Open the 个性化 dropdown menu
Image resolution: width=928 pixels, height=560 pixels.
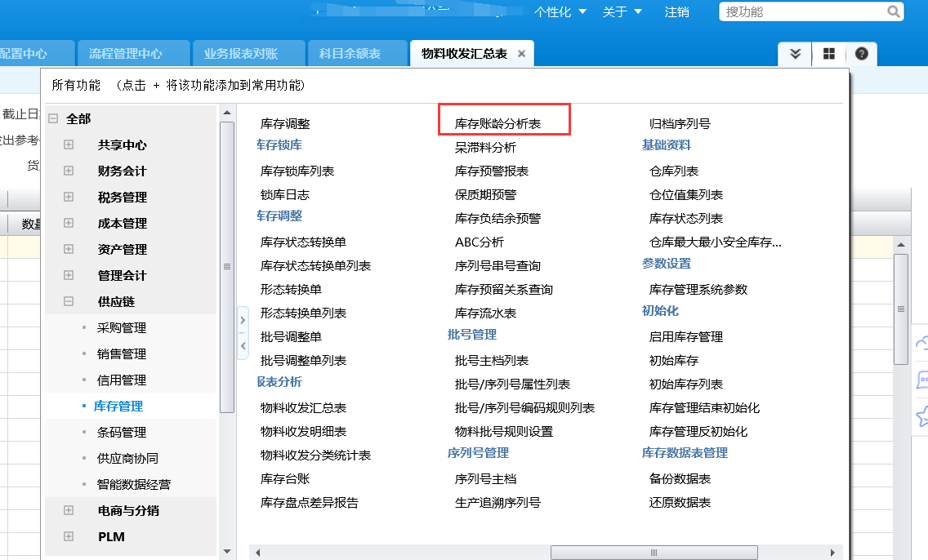560,12
